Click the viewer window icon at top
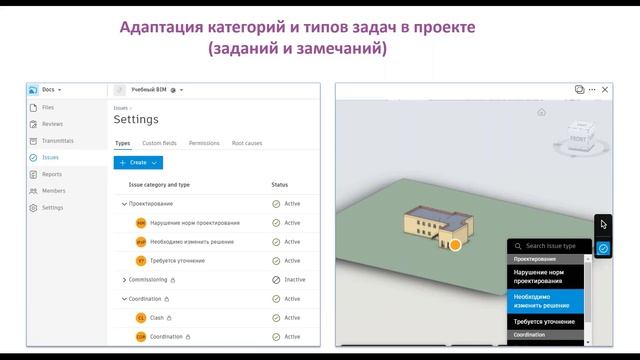The image size is (640, 360). [x=579, y=89]
